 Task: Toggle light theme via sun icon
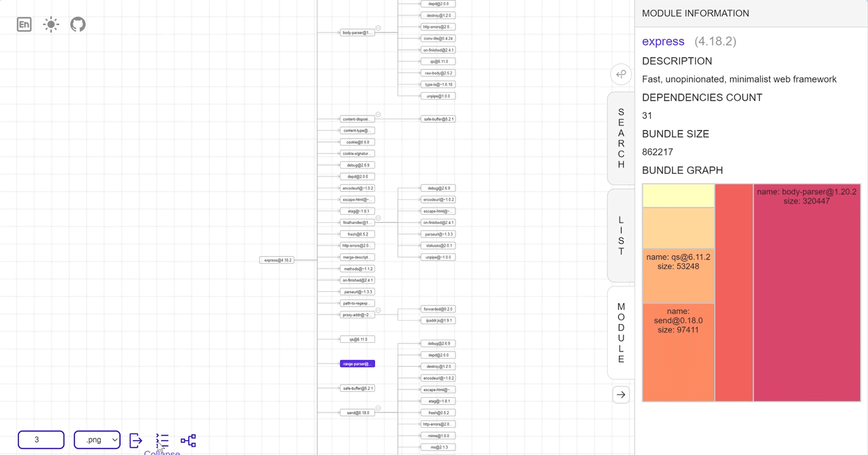click(x=51, y=25)
